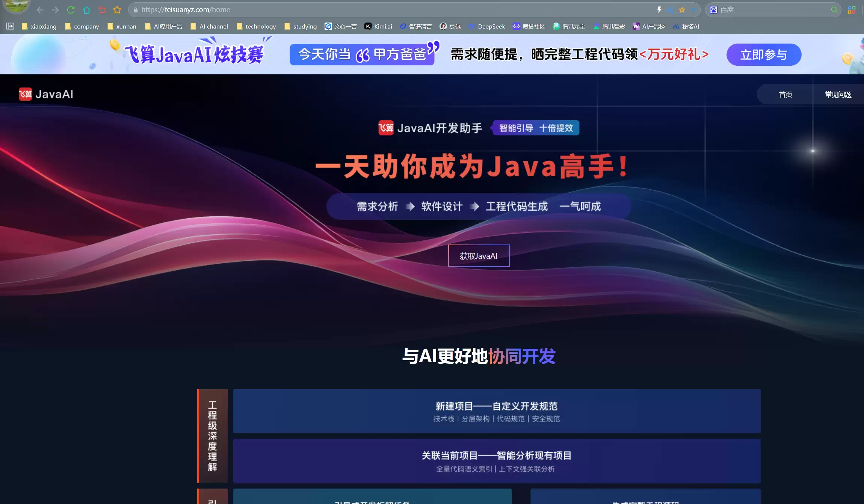The image size is (864, 504).
Task: Focus the 百度 search input box
Action: [x=774, y=10]
